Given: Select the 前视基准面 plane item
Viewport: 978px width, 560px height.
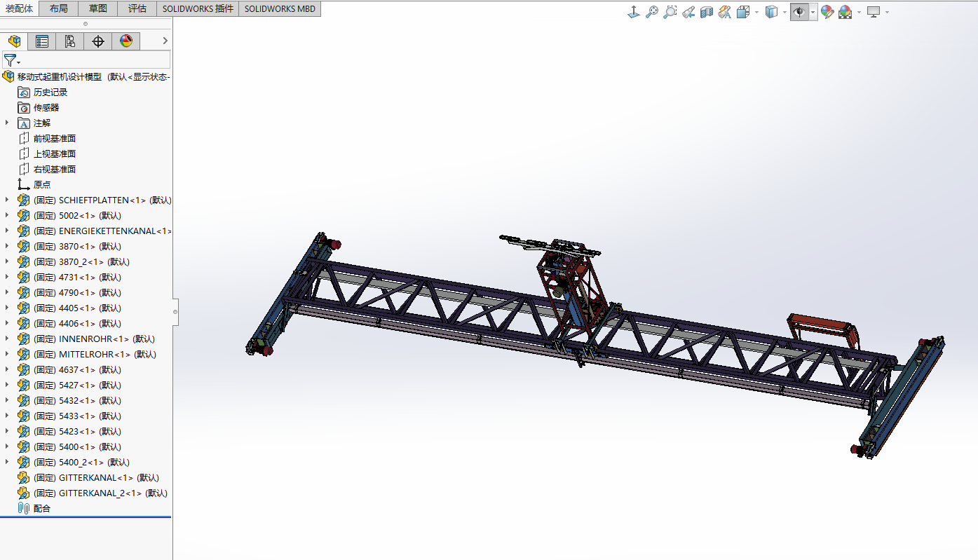Looking at the screenshot, I should click(55, 138).
